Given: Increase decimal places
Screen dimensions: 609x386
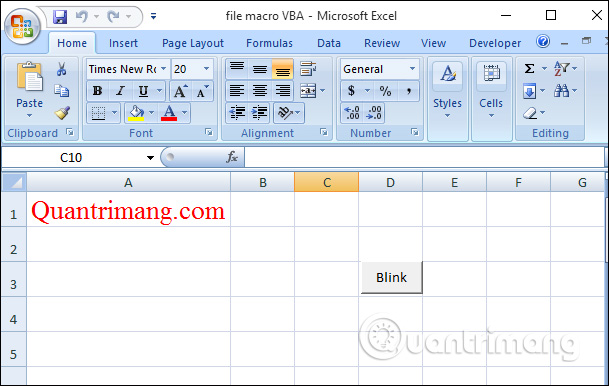Looking at the screenshot, I should click(x=352, y=113).
